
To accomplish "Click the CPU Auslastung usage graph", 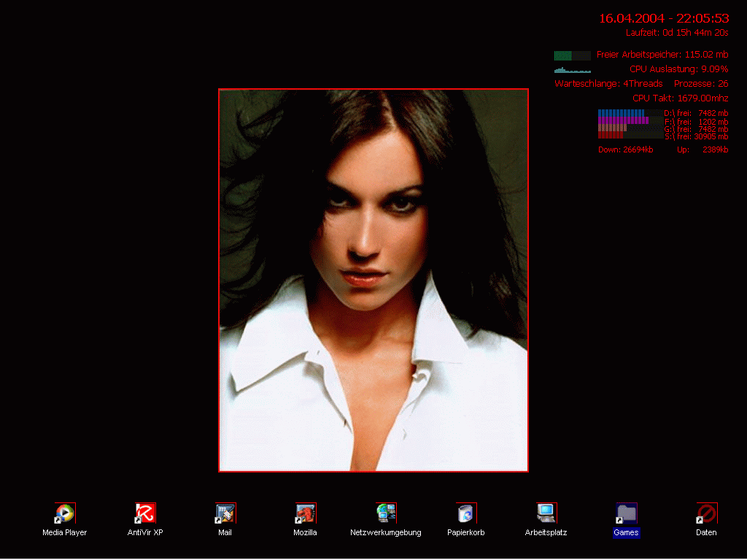I will (x=572, y=70).
